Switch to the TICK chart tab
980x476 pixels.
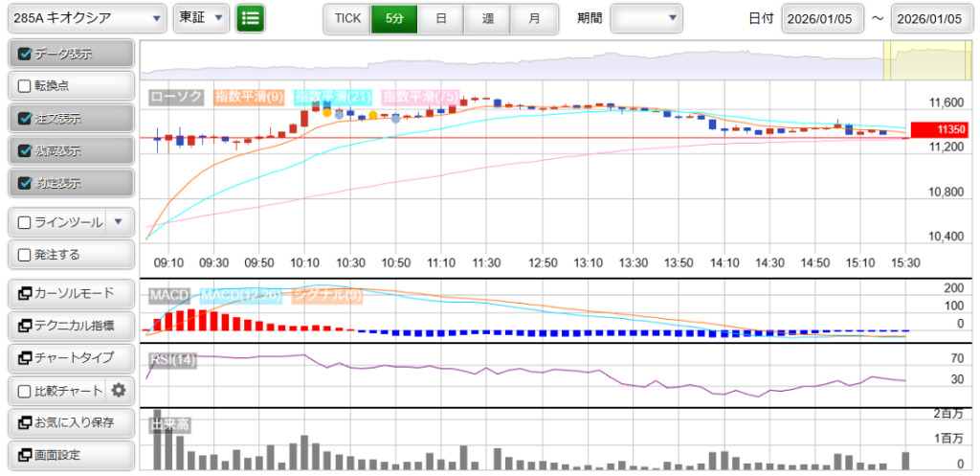point(347,18)
